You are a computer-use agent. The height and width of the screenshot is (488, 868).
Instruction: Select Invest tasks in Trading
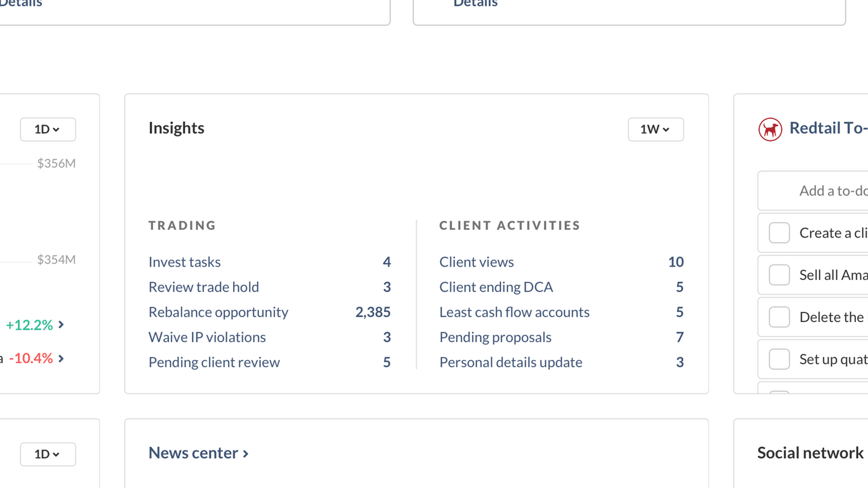(184, 262)
